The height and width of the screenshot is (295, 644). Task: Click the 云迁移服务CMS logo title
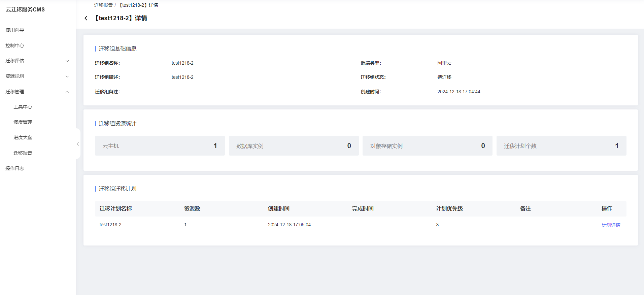click(25, 9)
